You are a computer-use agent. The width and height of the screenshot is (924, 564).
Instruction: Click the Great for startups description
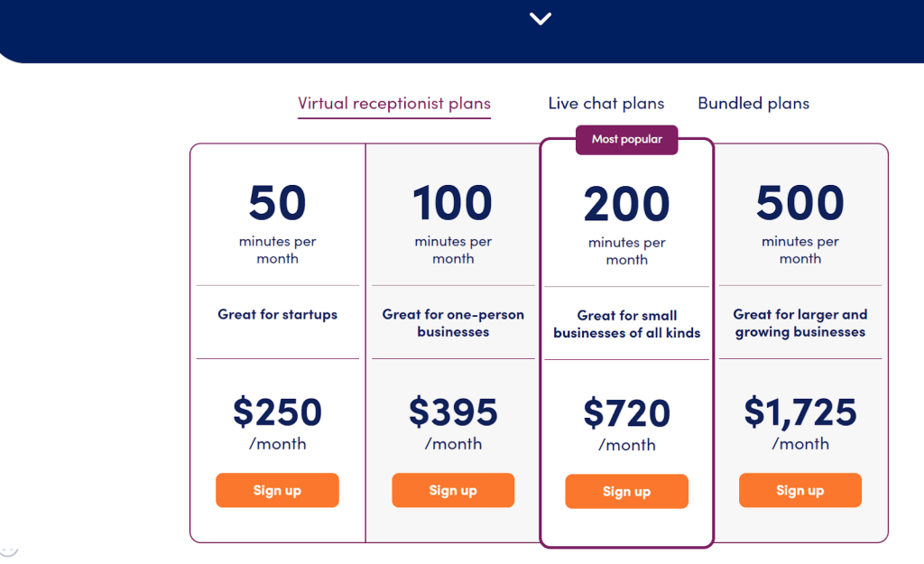coord(277,315)
